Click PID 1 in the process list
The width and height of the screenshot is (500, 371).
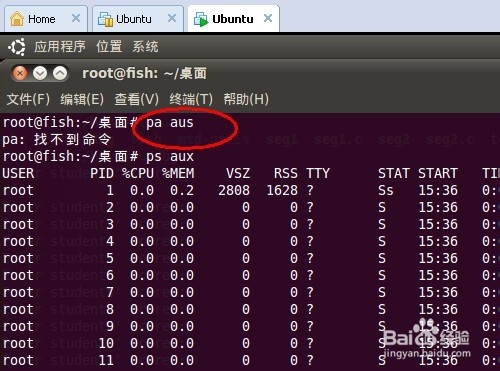pyautogui.click(x=110, y=190)
